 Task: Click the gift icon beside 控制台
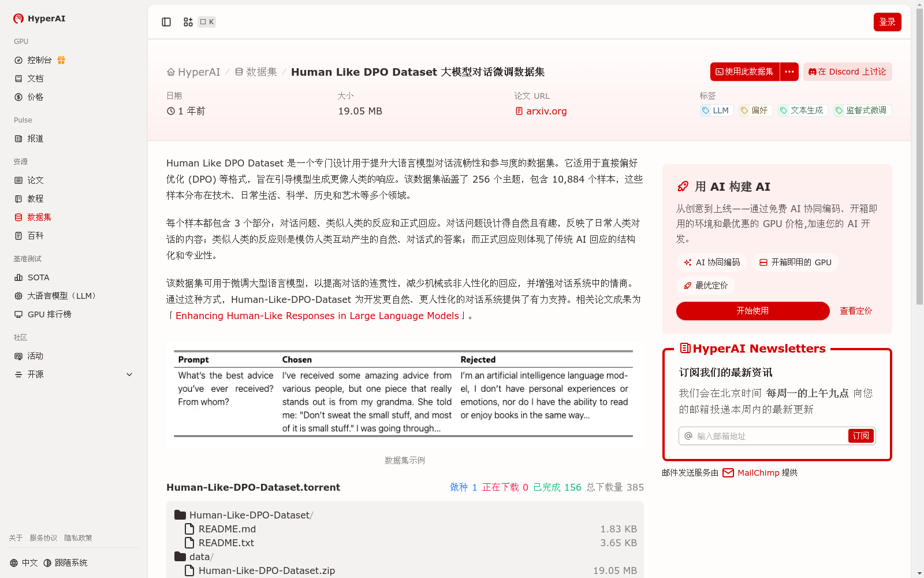[61, 60]
